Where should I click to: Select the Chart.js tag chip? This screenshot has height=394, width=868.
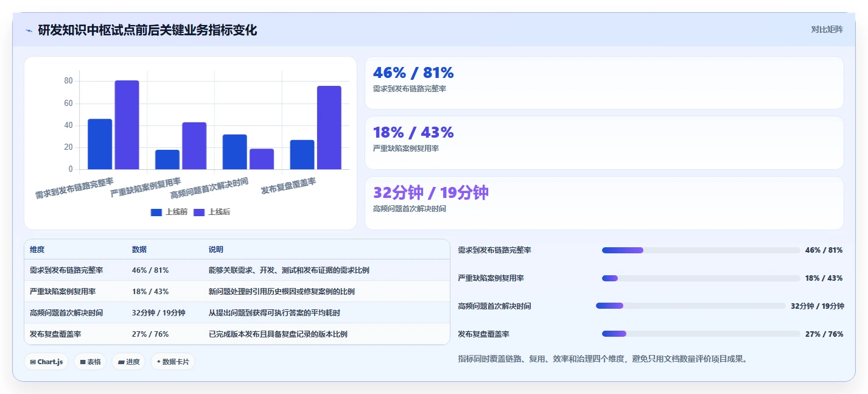click(x=46, y=362)
